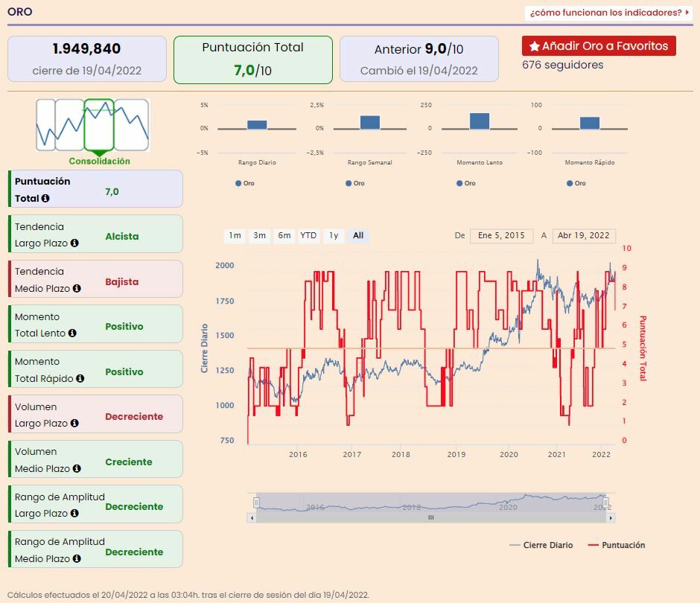This screenshot has height=603, width=700.
Task: Toggle Cierre Diario series in legend
Action: tap(541, 545)
